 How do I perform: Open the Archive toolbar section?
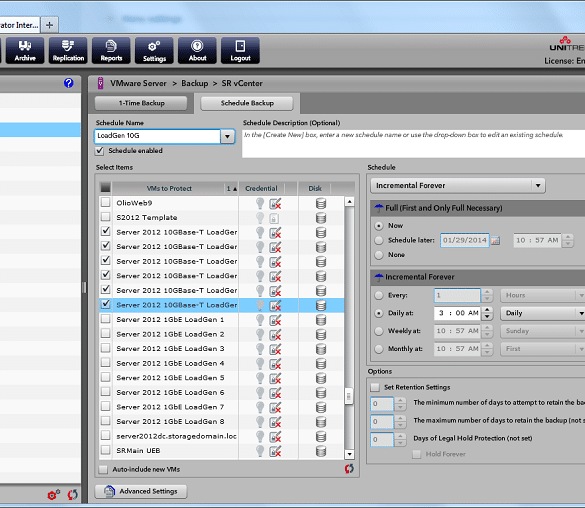[25, 50]
